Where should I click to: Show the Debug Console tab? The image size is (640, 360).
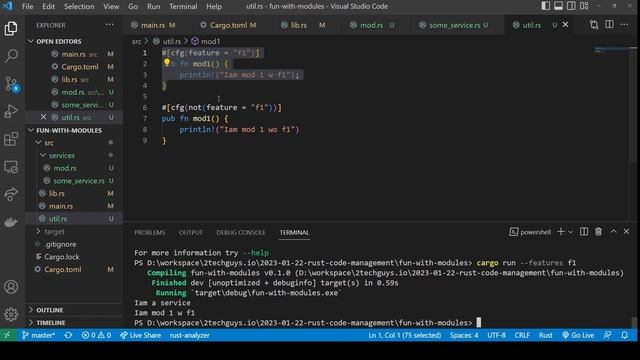(241, 232)
